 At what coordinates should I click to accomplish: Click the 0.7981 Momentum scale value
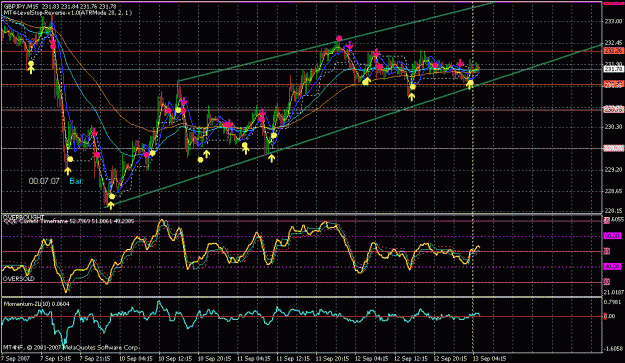click(x=614, y=302)
